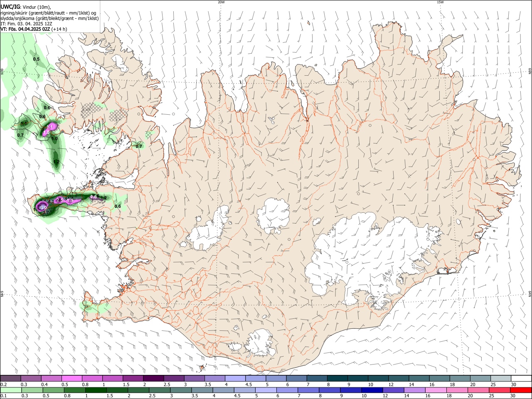Click the "15W" longitude label

(440, 2)
